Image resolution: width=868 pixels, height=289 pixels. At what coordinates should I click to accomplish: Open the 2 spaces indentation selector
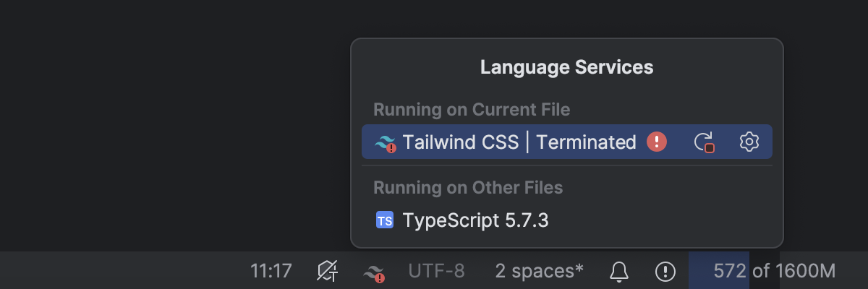[539, 272]
